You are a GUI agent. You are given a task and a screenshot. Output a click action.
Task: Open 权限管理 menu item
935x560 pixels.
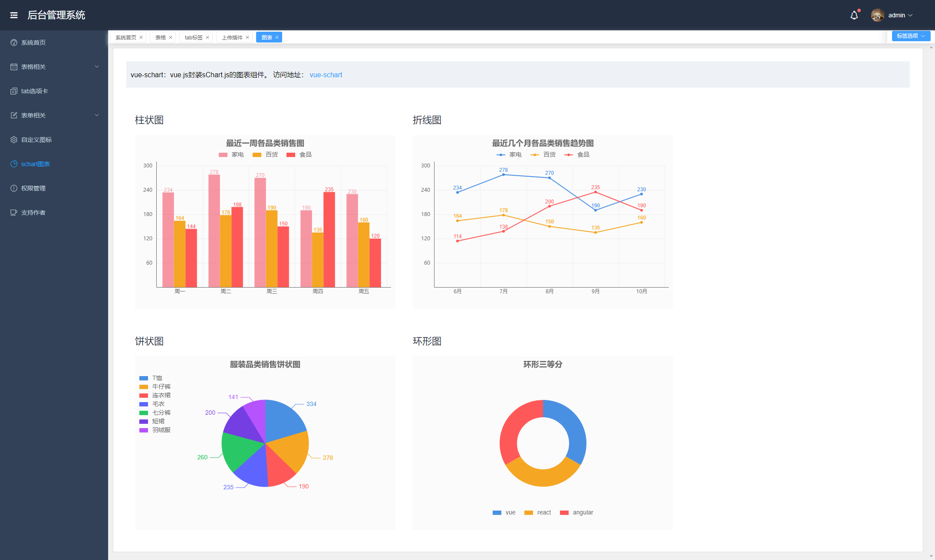tap(54, 188)
